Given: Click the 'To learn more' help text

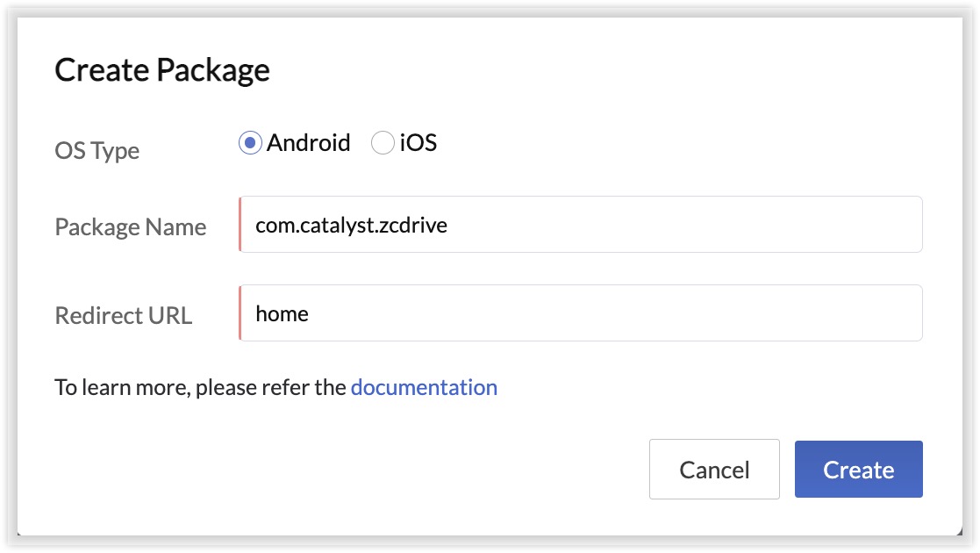Looking at the screenshot, I should tap(200, 387).
